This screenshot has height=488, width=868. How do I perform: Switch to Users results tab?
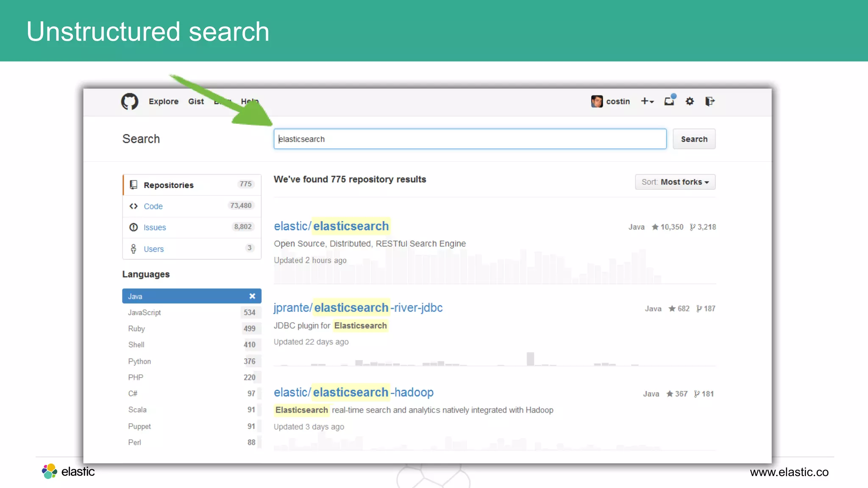(x=192, y=249)
